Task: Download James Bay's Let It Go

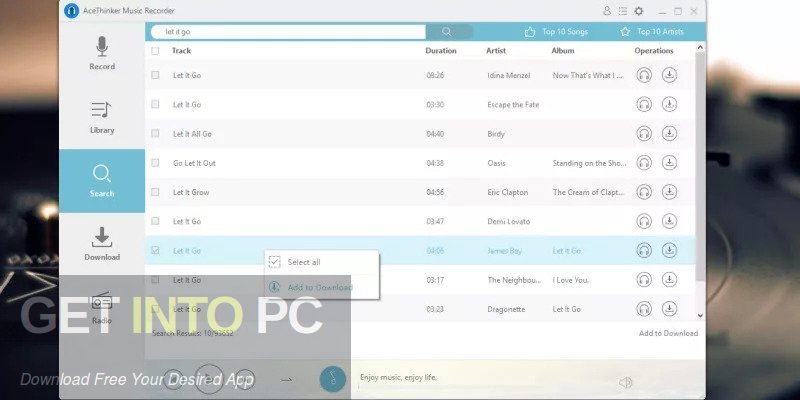Action: 669,251
